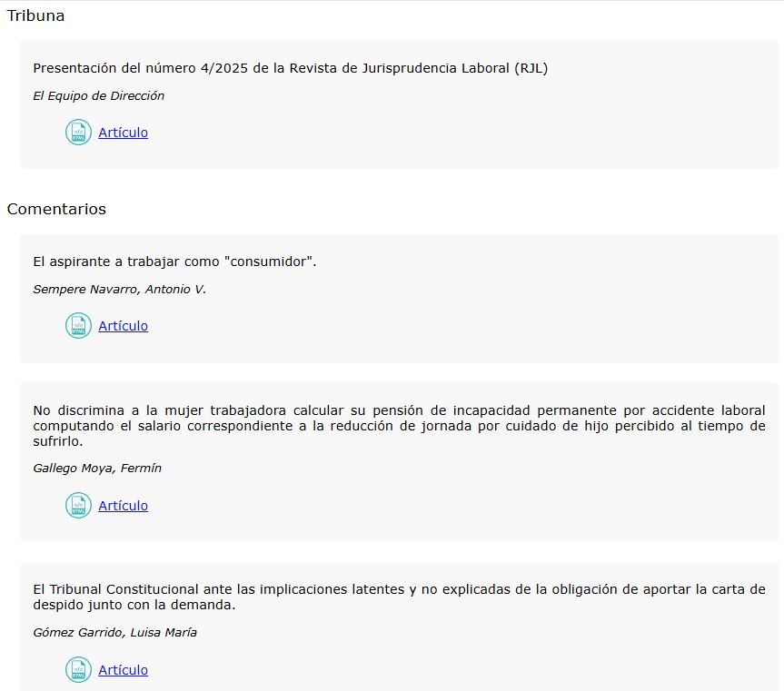Open the Artículo link under Gómez Garrido, Luisa María
784x691 pixels.
(123, 670)
